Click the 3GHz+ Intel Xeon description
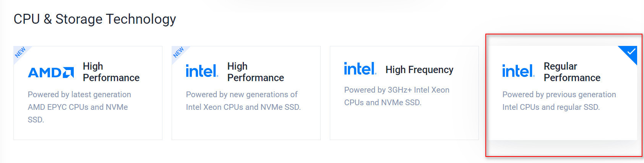Image resolution: width=644 pixels, height=163 pixels. point(396,96)
